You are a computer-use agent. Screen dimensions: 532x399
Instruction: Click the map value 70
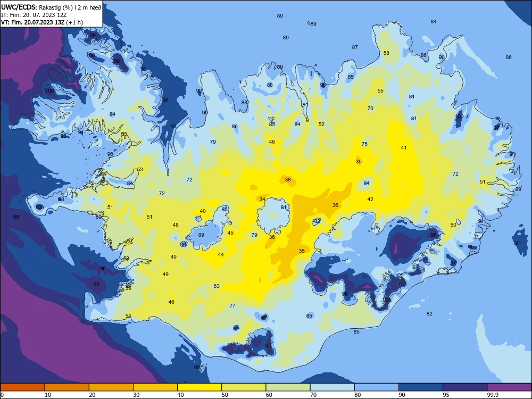click(x=370, y=108)
